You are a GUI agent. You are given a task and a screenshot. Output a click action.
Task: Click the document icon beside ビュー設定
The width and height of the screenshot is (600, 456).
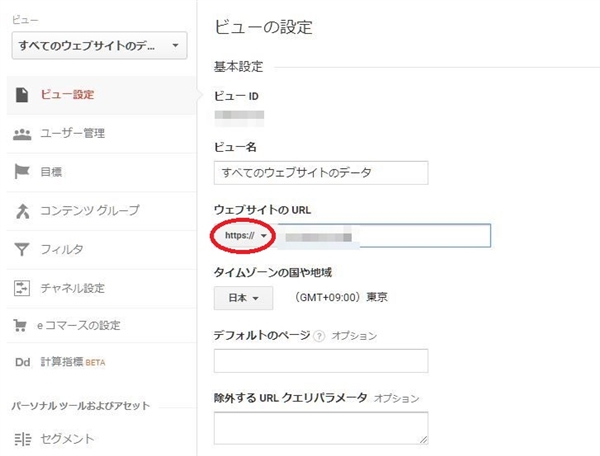pyautogui.click(x=21, y=95)
